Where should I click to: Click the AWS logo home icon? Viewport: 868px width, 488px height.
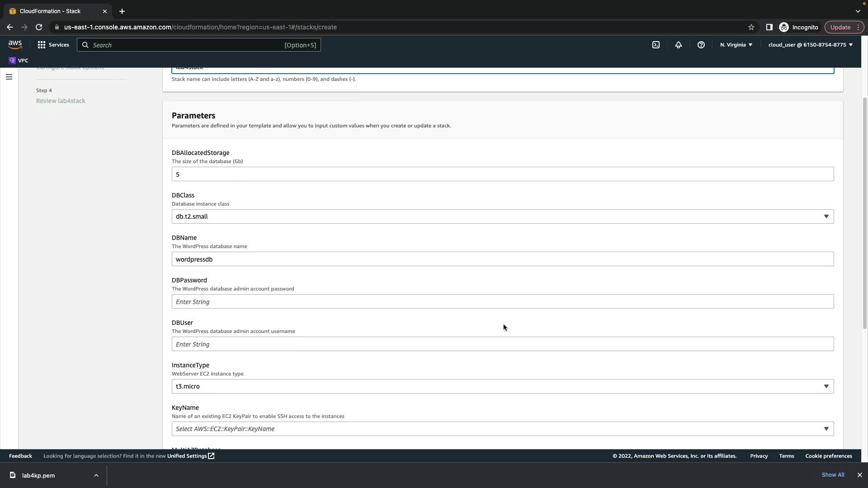(15, 44)
